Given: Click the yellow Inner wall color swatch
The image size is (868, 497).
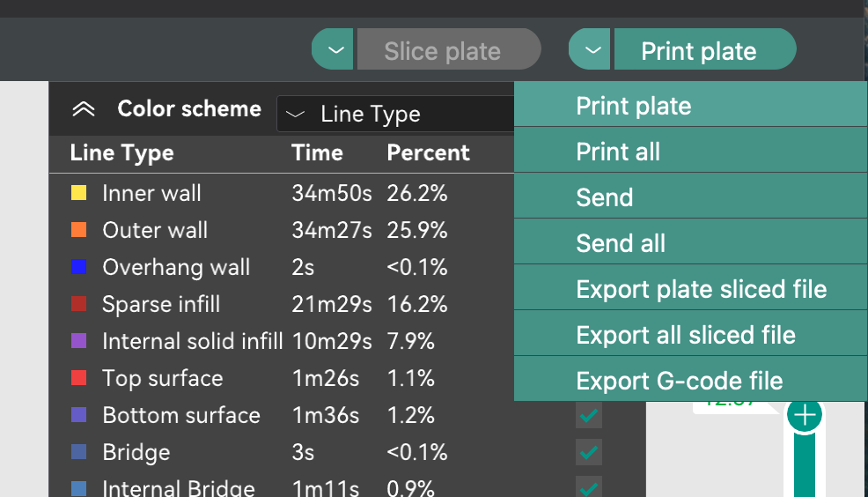Looking at the screenshot, I should (78, 193).
